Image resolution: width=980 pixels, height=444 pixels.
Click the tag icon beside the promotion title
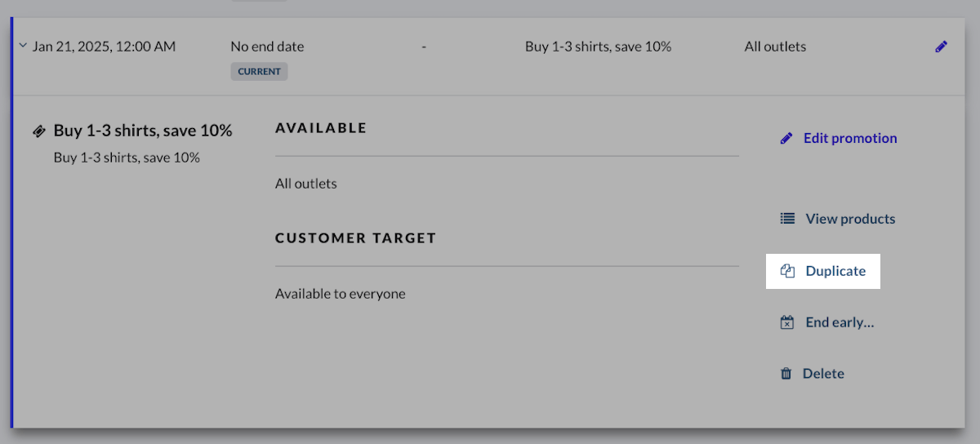[x=38, y=131]
